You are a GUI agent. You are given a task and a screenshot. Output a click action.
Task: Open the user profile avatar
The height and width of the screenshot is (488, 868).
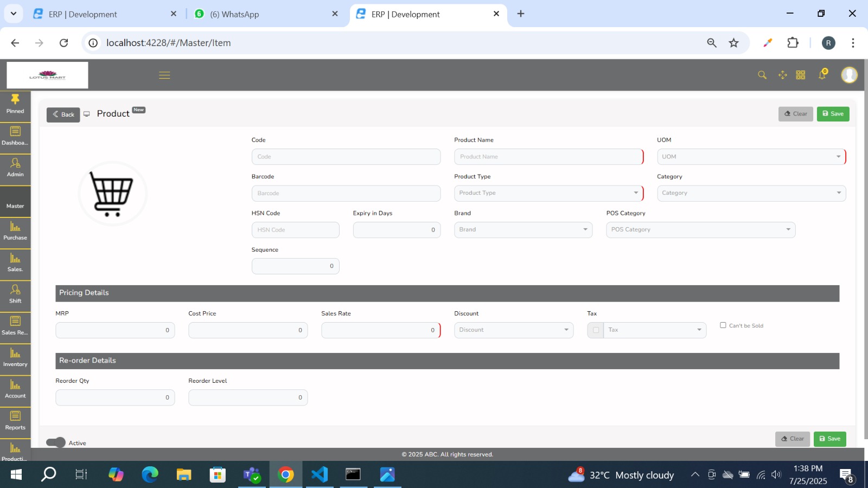(849, 75)
